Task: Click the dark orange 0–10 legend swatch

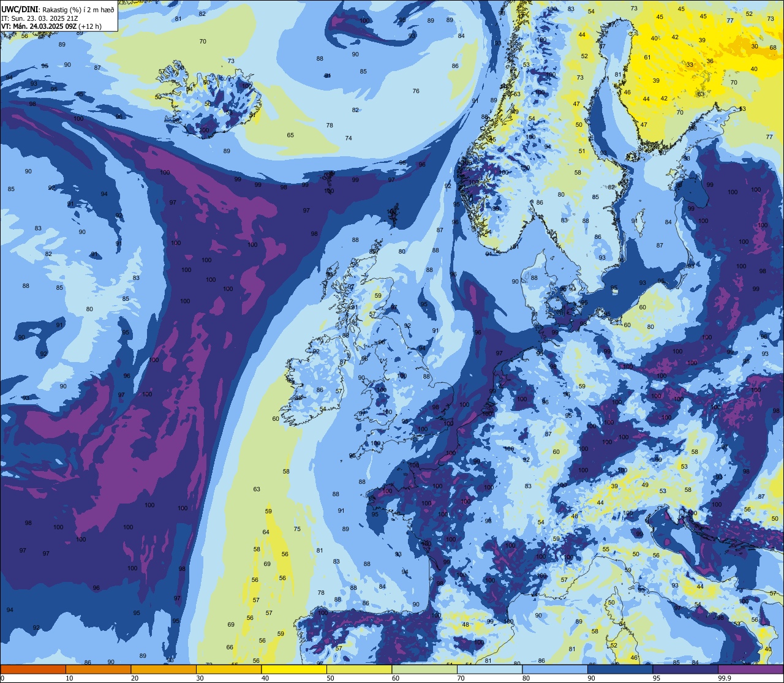Action: (33, 669)
